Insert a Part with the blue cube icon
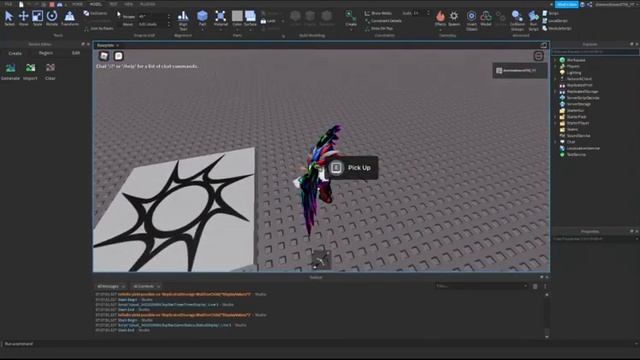This screenshot has width=640, height=360. (202, 16)
